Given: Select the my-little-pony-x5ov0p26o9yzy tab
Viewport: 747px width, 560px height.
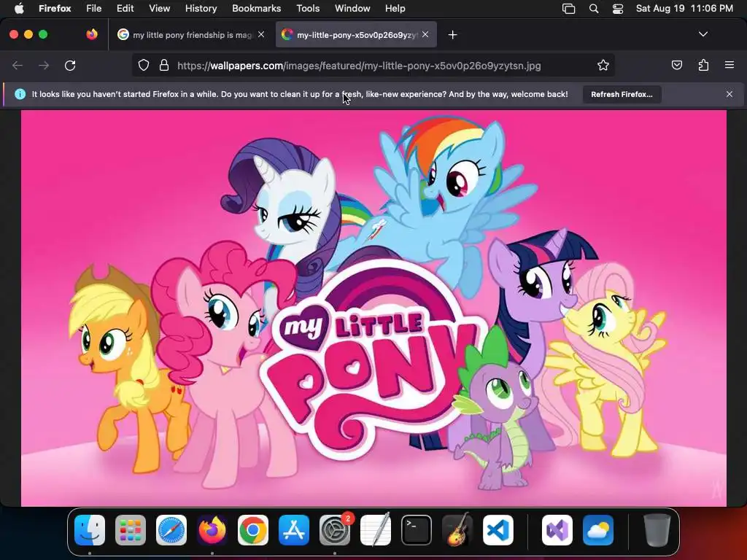Looking at the screenshot, I should [x=356, y=35].
